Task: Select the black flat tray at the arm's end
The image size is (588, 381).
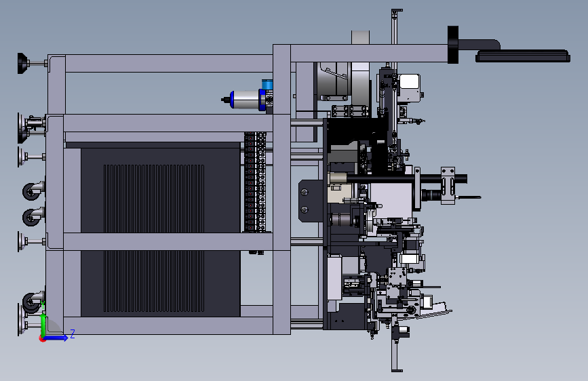Action: [x=523, y=56]
